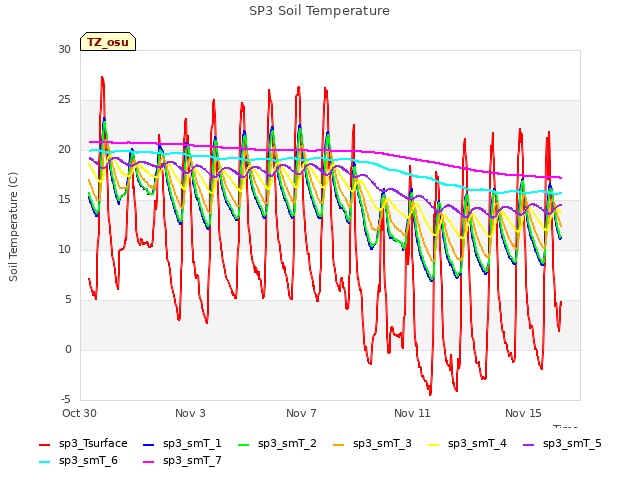Click the sp3_smT_7 magenta legend swatch
640x480 pixels.
pyautogui.click(x=149, y=462)
